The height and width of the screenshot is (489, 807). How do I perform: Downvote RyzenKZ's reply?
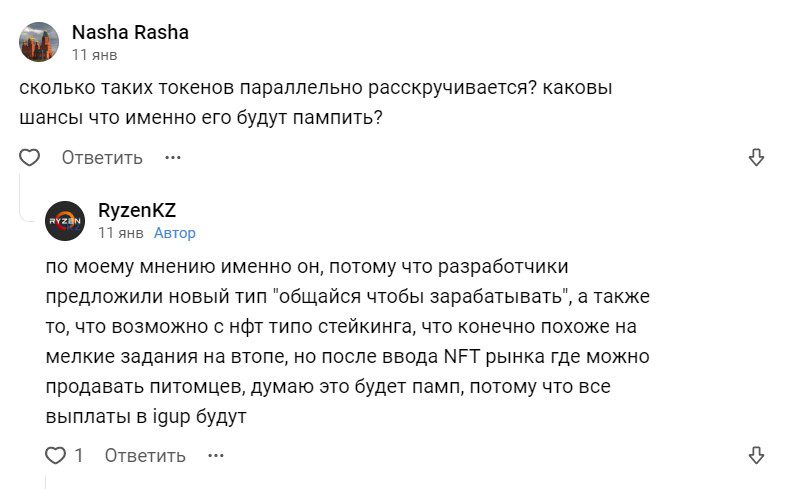click(757, 456)
